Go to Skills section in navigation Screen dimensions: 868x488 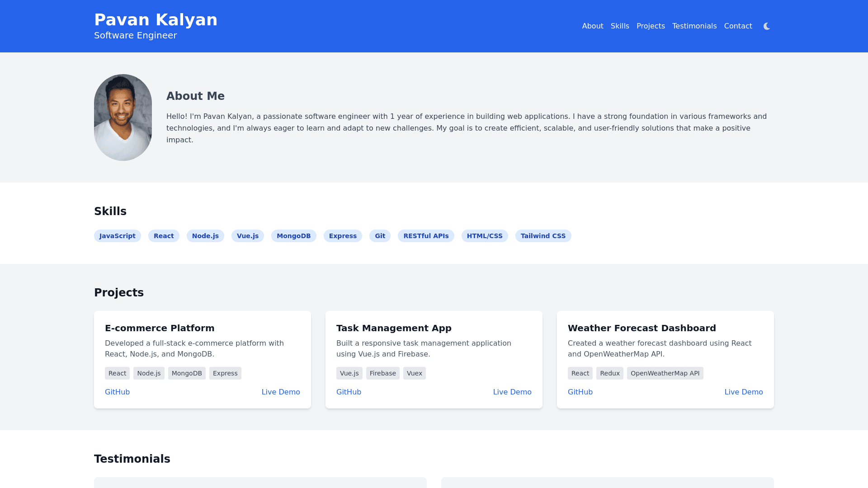click(619, 26)
